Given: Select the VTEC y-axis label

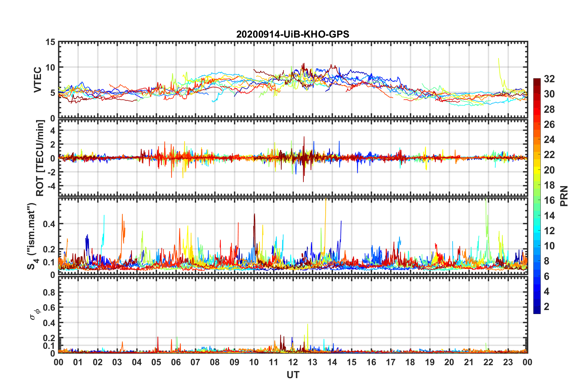Looking at the screenshot, I should click(38, 80).
